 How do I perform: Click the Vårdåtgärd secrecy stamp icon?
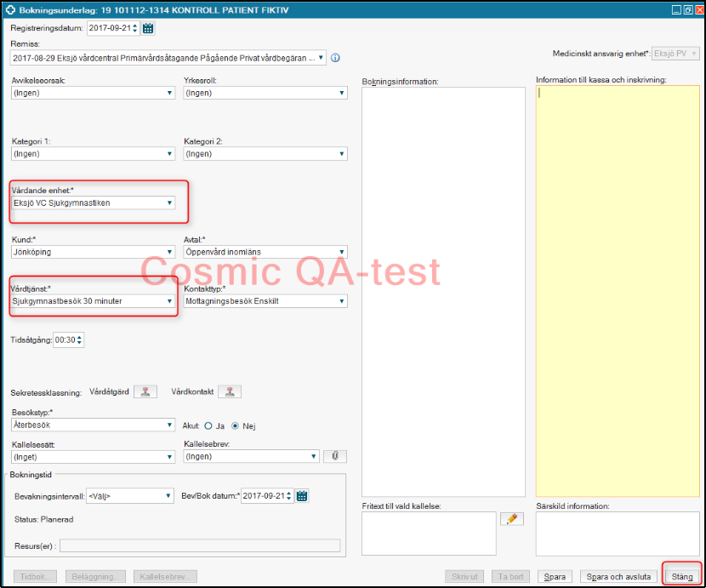tap(145, 392)
